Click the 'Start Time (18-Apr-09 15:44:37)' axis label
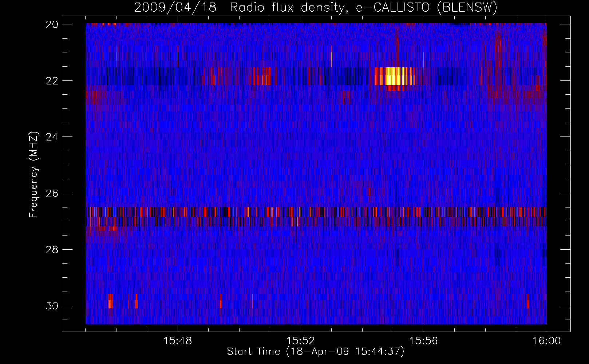 316,352
